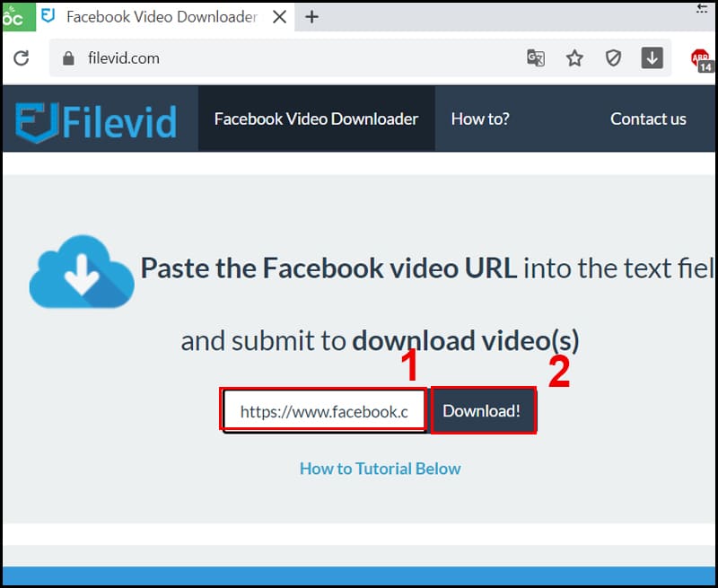This screenshot has width=718, height=588.
Task: Open the Facebook Video Downloader menu item
Action: (317, 118)
